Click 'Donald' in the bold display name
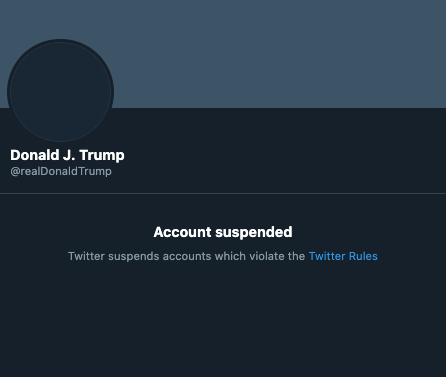446x377 pixels. click(35, 155)
